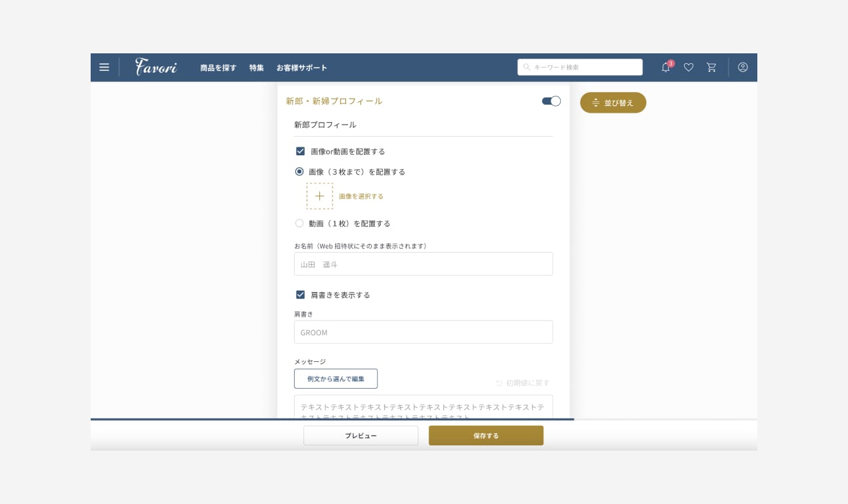Open the favorites heart icon
848x504 pixels.
689,67
